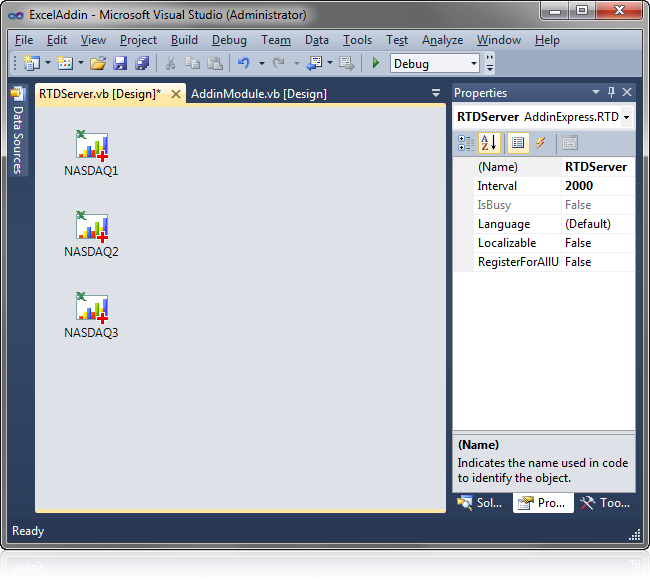
Task: Open the Build menu
Action: click(x=184, y=40)
